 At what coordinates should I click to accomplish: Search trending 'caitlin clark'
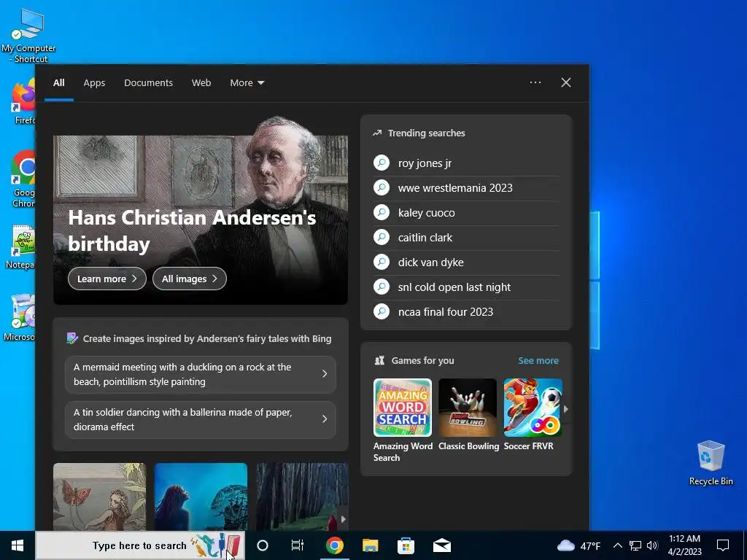(466, 238)
